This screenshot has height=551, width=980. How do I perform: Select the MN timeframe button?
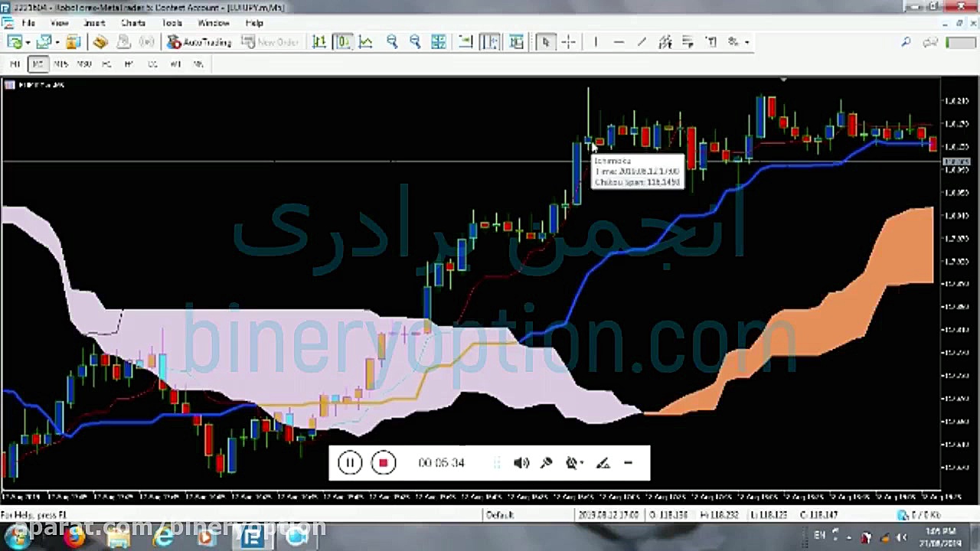point(198,64)
